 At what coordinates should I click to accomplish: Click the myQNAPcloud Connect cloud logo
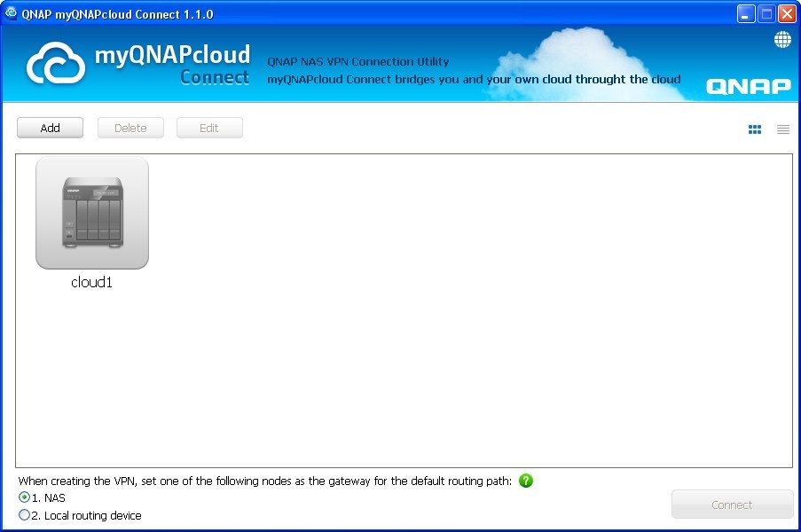pos(56,63)
